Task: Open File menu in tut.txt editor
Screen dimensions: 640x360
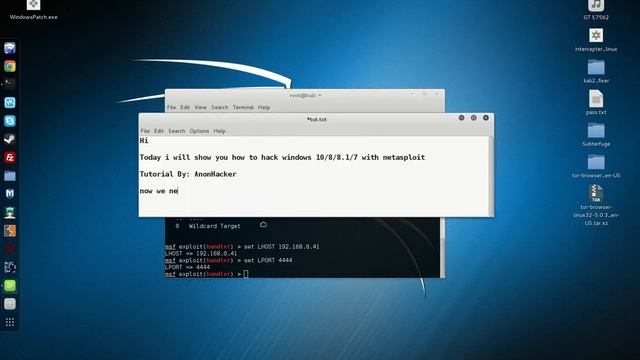Action: (x=145, y=131)
